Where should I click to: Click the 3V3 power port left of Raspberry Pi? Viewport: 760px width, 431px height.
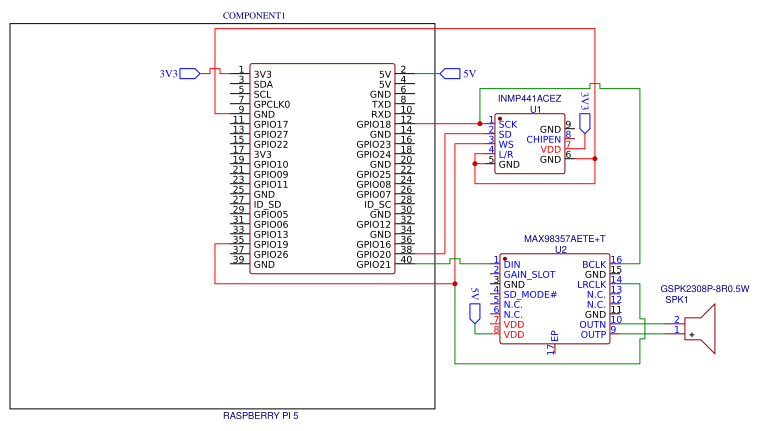[x=190, y=74]
